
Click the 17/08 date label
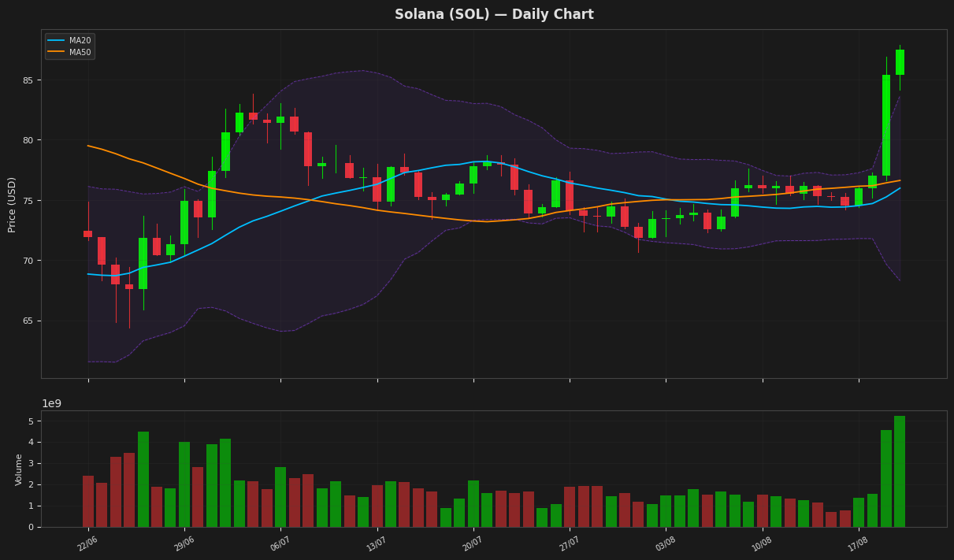click(858, 543)
